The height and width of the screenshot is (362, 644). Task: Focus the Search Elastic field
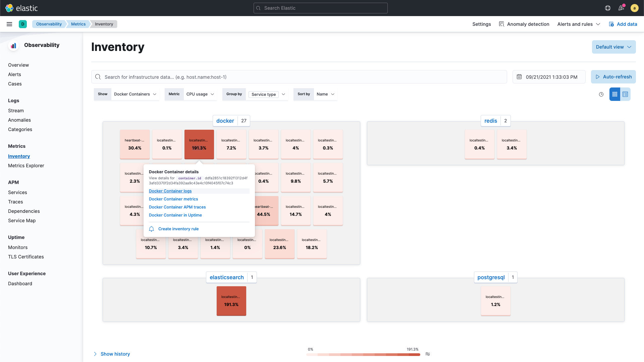[x=321, y=8]
